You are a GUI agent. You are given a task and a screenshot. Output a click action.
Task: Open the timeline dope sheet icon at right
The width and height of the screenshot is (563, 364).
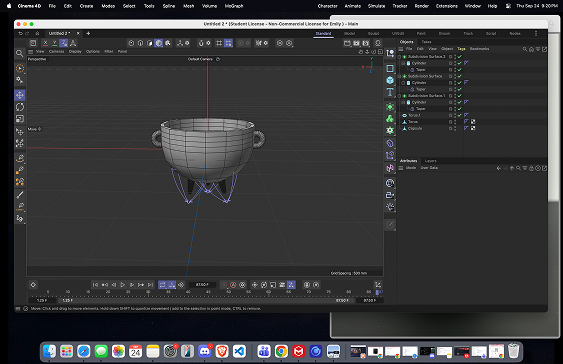378,285
